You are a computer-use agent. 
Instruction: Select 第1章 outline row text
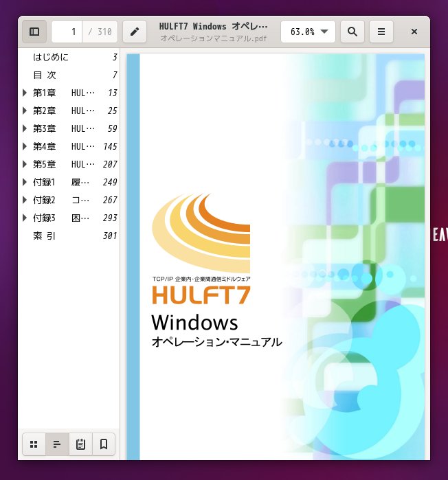(64, 93)
